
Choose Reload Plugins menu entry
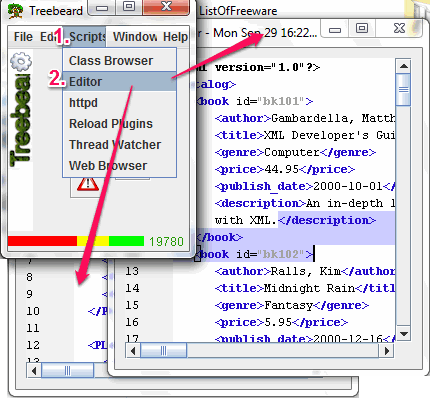[x=119, y=123]
